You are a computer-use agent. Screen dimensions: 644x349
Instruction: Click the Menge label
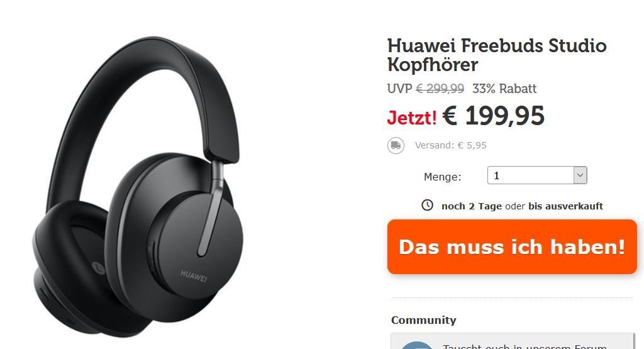point(442,177)
